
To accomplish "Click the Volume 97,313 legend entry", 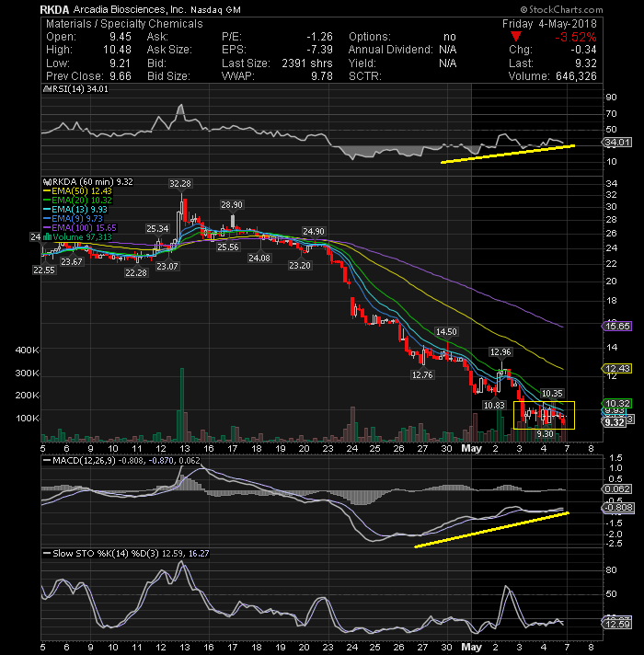I will pos(77,236).
